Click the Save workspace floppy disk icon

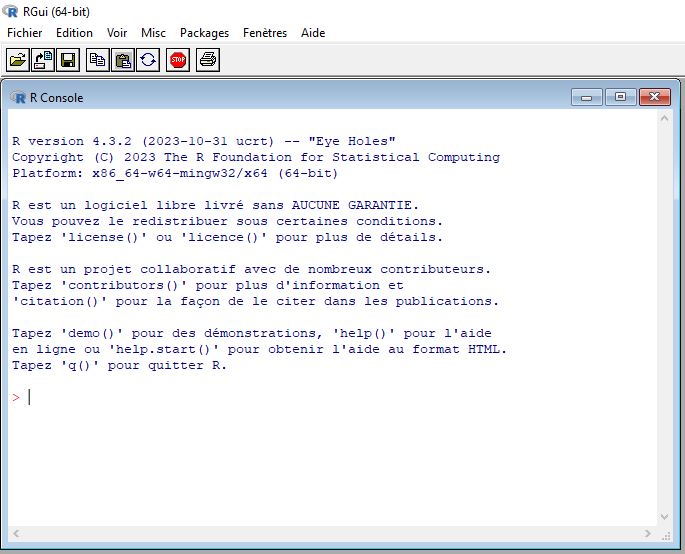(x=68, y=60)
